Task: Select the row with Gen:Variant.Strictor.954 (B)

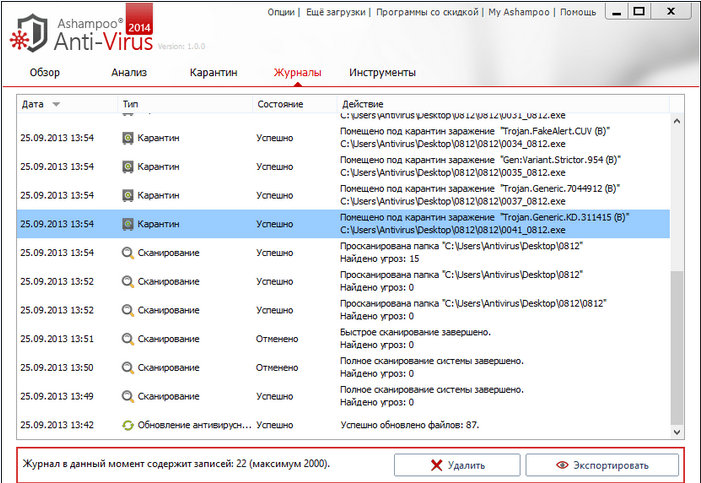Action: 343,166
